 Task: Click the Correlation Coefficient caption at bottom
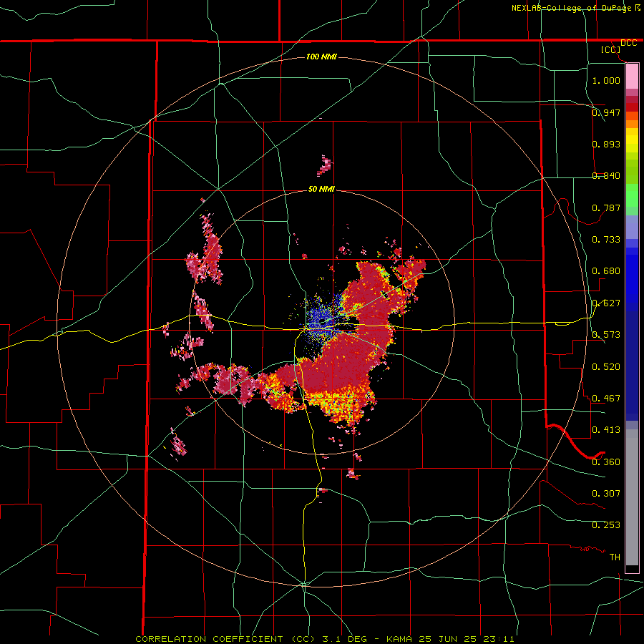pos(324,639)
